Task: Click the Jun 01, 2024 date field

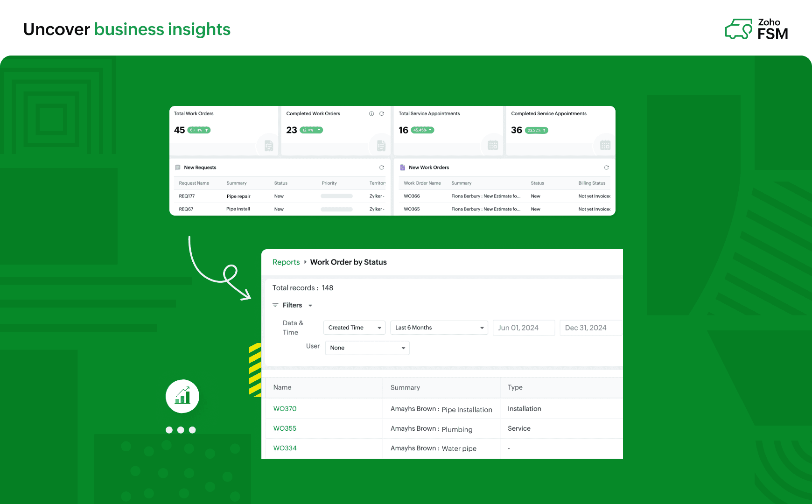Action: pos(524,328)
